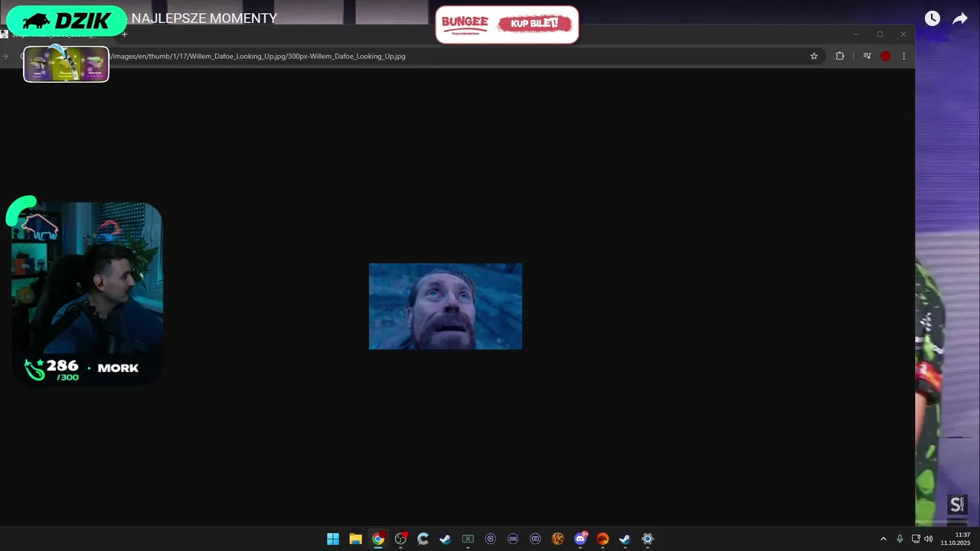Open the new tab plus button
980x551 pixels.
click(124, 34)
